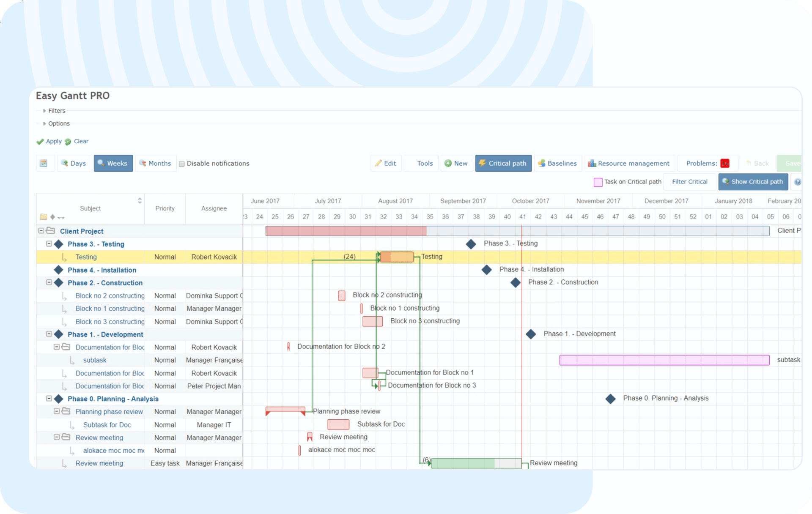Screen dimensions: 812x514
Task: Collapse Phase 2. - Construction tree node
Action: click(49, 282)
